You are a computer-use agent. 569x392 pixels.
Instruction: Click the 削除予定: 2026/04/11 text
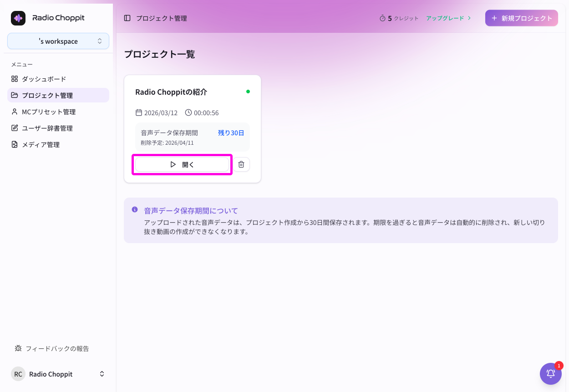point(167,143)
